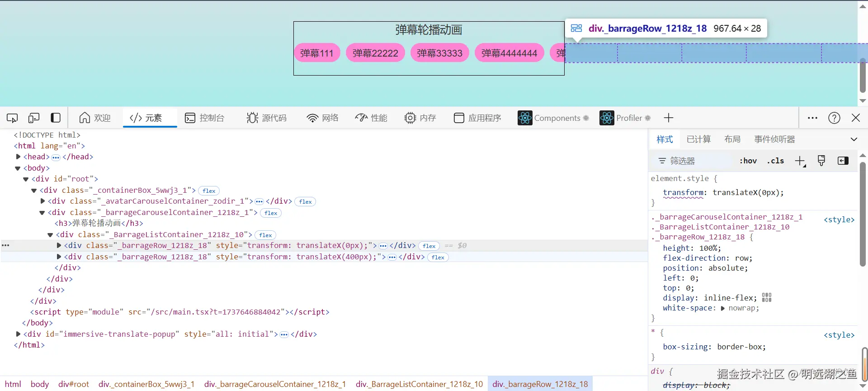Select the script src main.tsx line
Image resolution: width=868 pixels, height=391 pixels.
(x=179, y=312)
